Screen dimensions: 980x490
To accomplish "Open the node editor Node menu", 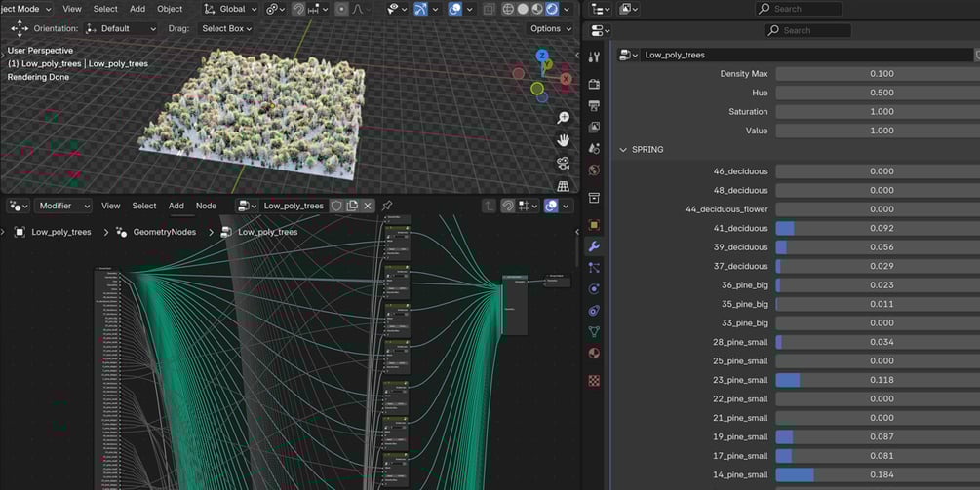I will (x=206, y=206).
